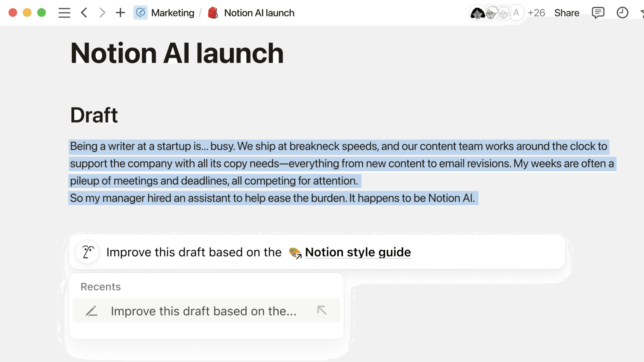Go forward using the right arrow
This screenshot has height=362, width=644.
coord(102,13)
